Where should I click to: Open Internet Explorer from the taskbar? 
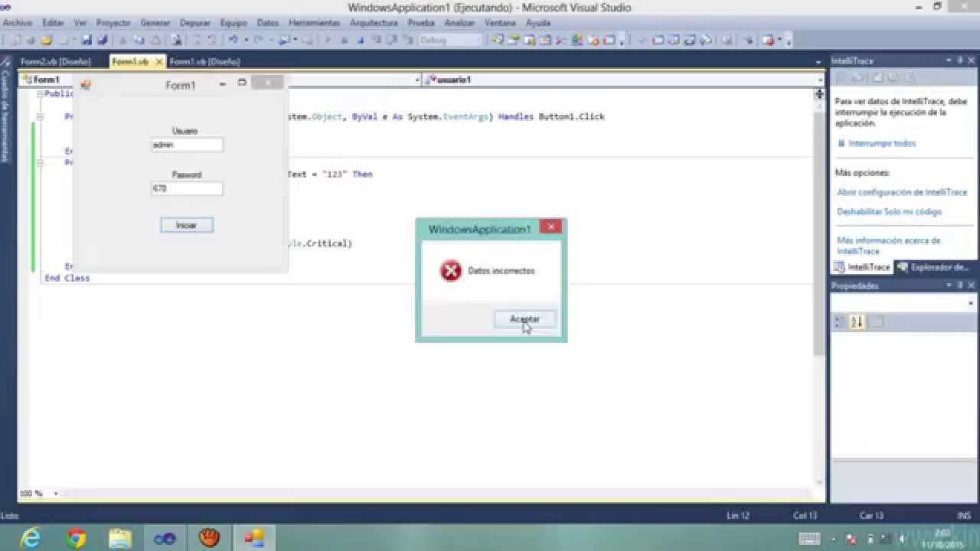point(31,538)
